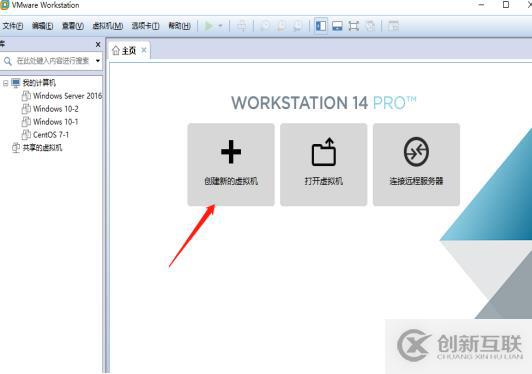532x374 pixels.
Task: Open the 帮助(H) menu
Action: click(179, 26)
